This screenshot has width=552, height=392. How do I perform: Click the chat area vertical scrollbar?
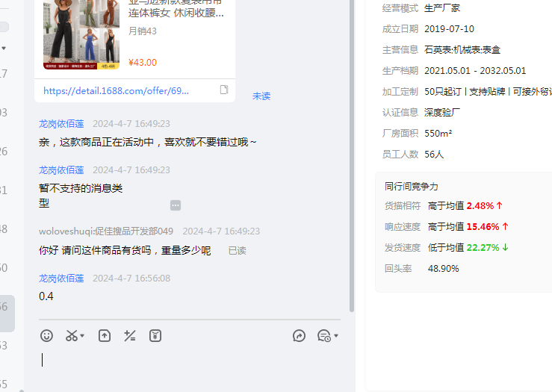click(351, 155)
